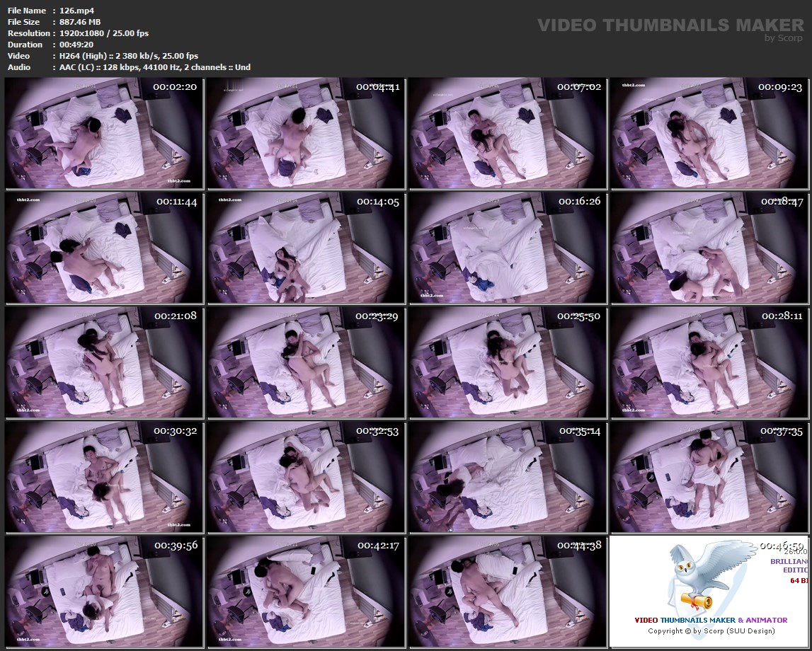The width and height of the screenshot is (812, 651).
Task: Open the thumbnail at 00:16:26
Action: click(507, 248)
